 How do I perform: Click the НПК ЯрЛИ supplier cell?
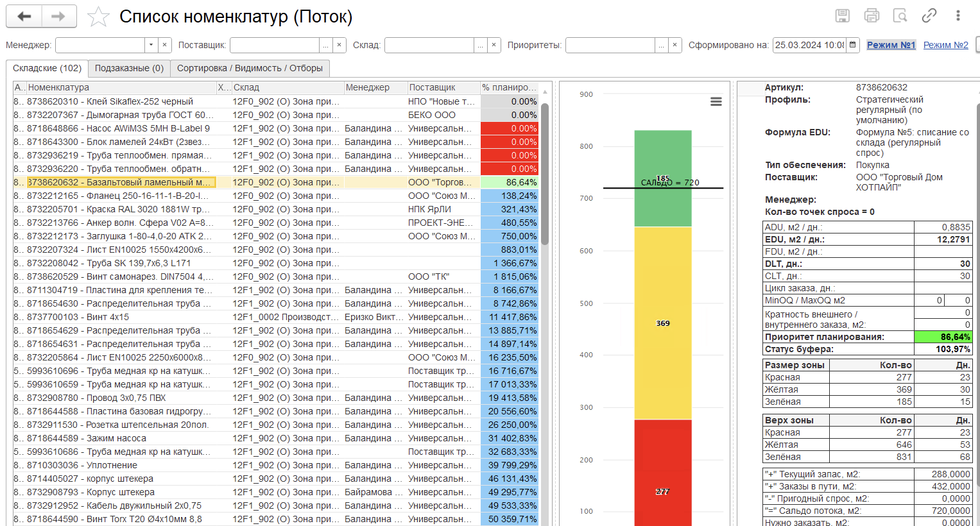(443, 209)
